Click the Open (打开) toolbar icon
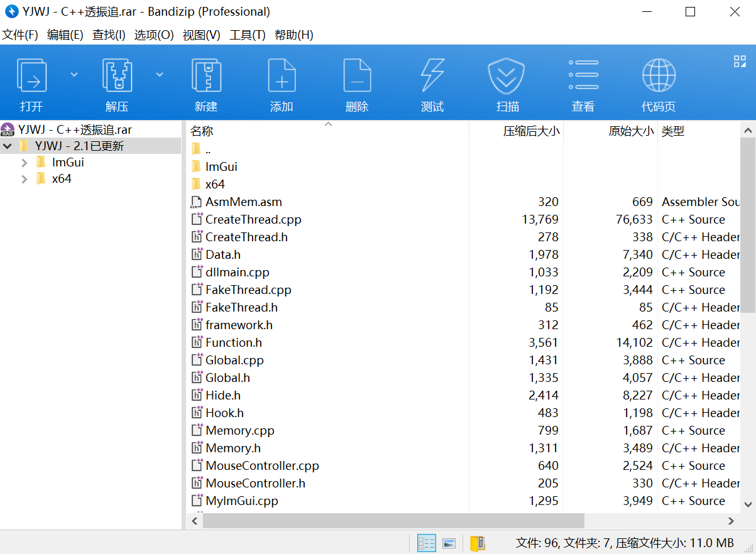The width and height of the screenshot is (756, 554). 31,75
